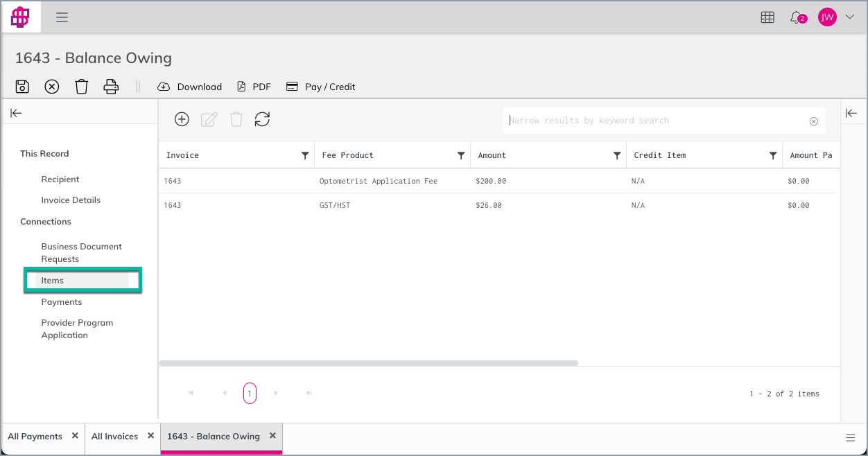This screenshot has width=868, height=456.
Task: Open the notifications bell
Action: [797, 17]
